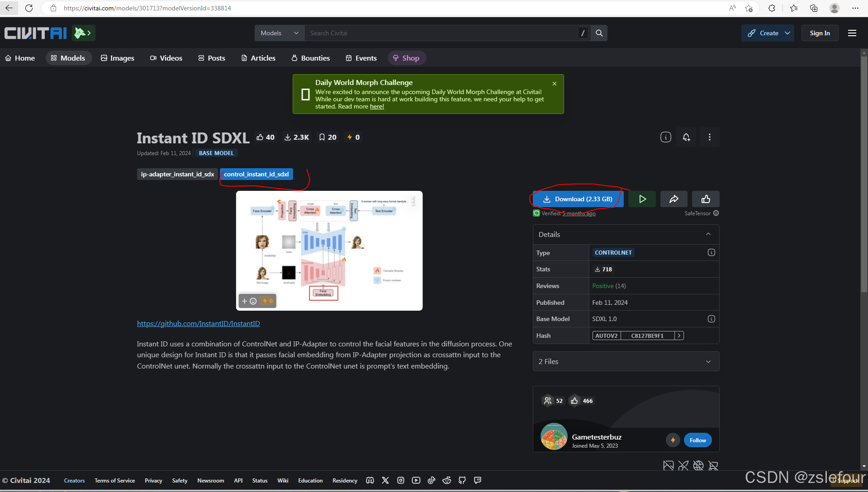The image size is (868, 492).
Task: Open browser extensions puzzle icon
Action: pyautogui.click(x=772, y=8)
